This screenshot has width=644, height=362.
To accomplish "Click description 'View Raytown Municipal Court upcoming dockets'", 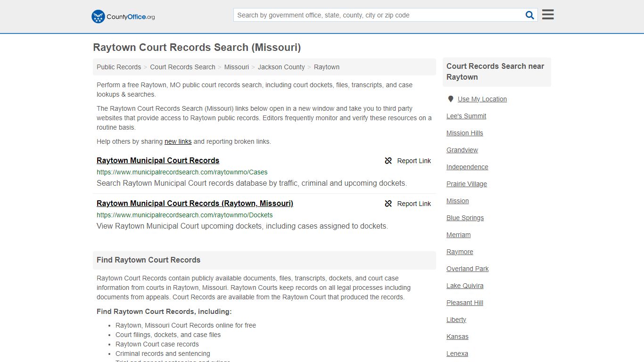I will (x=242, y=226).
